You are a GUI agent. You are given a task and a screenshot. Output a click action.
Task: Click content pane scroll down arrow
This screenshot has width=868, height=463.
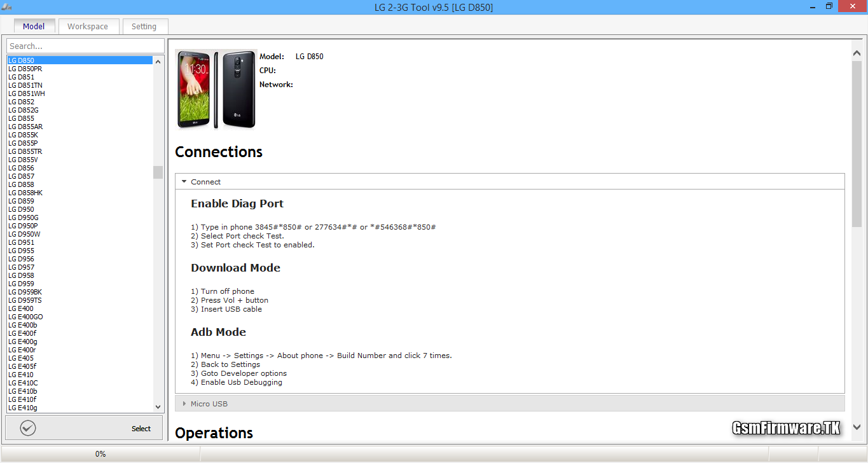[x=857, y=427]
